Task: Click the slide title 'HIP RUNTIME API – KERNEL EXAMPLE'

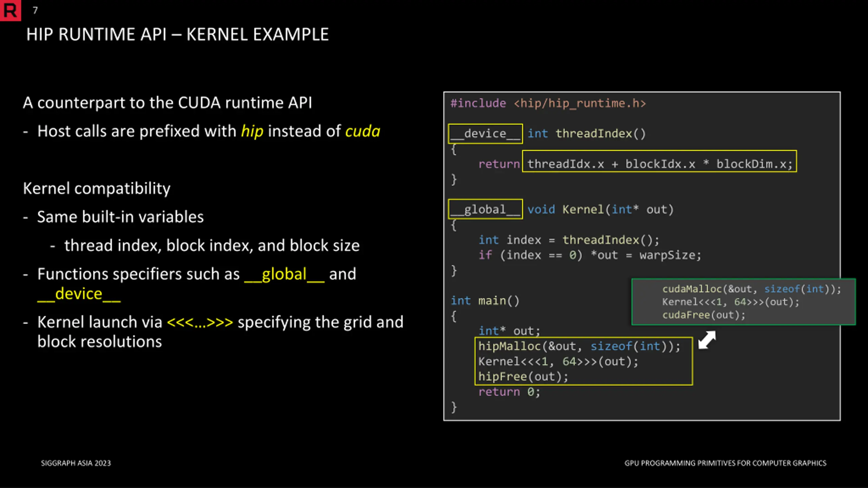Action: pyautogui.click(x=177, y=35)
